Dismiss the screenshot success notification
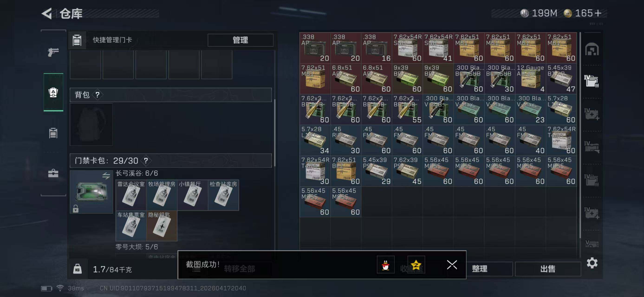Screen dimensions: 644x297 pyautogui.click(x=452, y=265)
